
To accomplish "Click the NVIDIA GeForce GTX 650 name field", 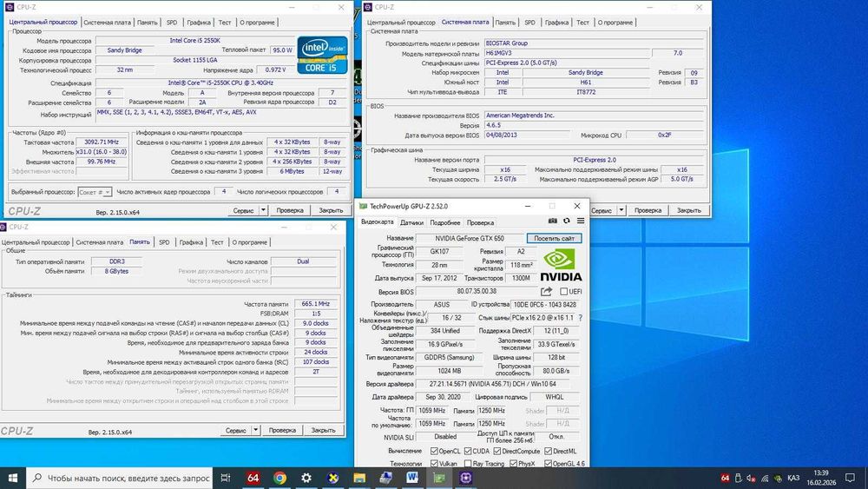I will (470, 239).
